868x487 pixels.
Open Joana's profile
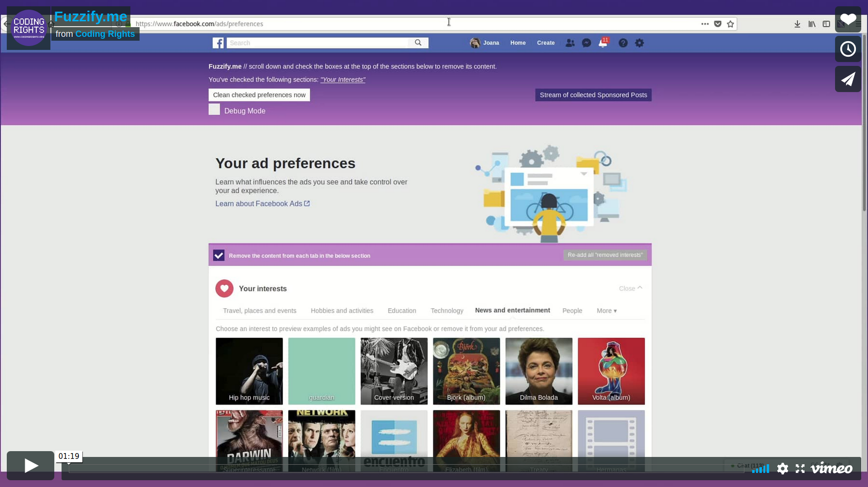pos(485,43)
